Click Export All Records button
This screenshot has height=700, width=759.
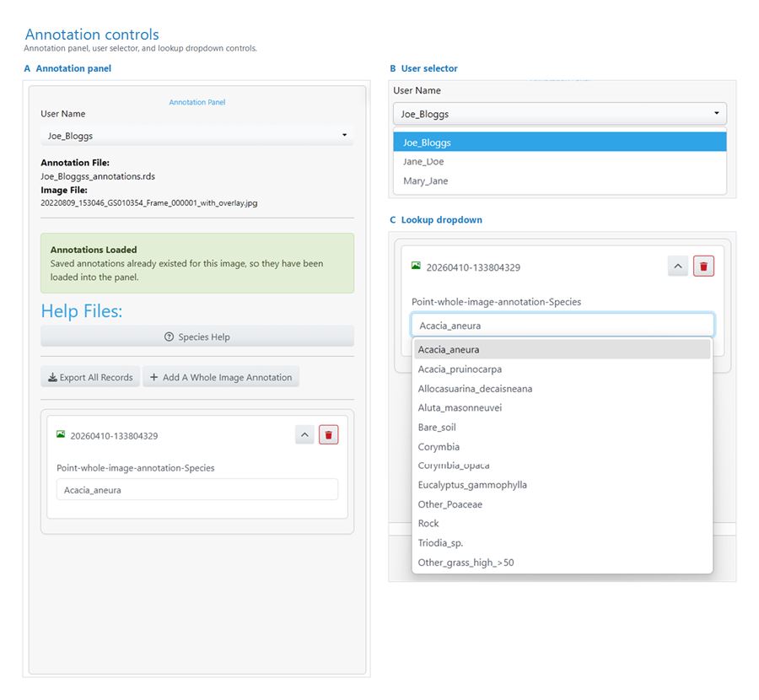(x=90, y=377)
